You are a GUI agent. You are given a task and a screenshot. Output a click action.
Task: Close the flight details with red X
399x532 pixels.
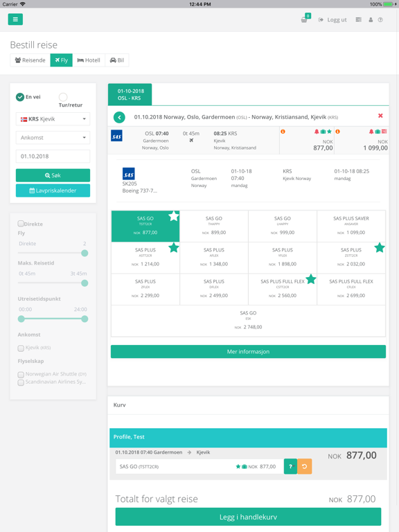pyautogui.click(x=380, y=116)
